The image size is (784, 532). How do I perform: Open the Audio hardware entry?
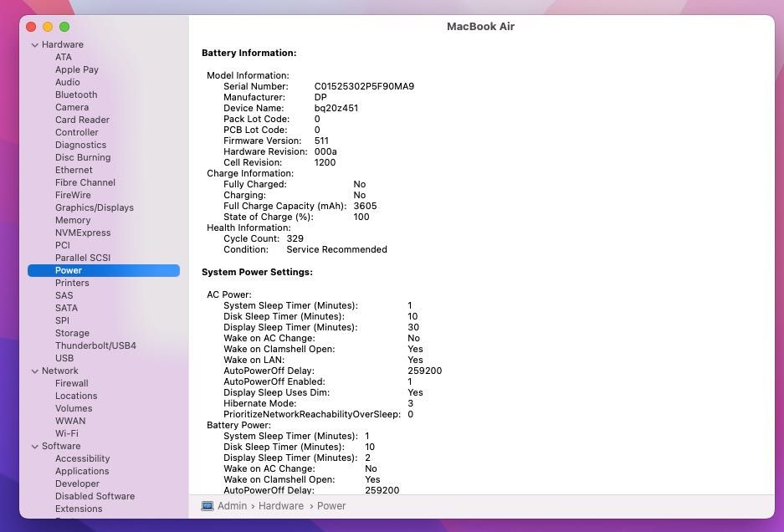pyautogui.click(x=68, y=82)
